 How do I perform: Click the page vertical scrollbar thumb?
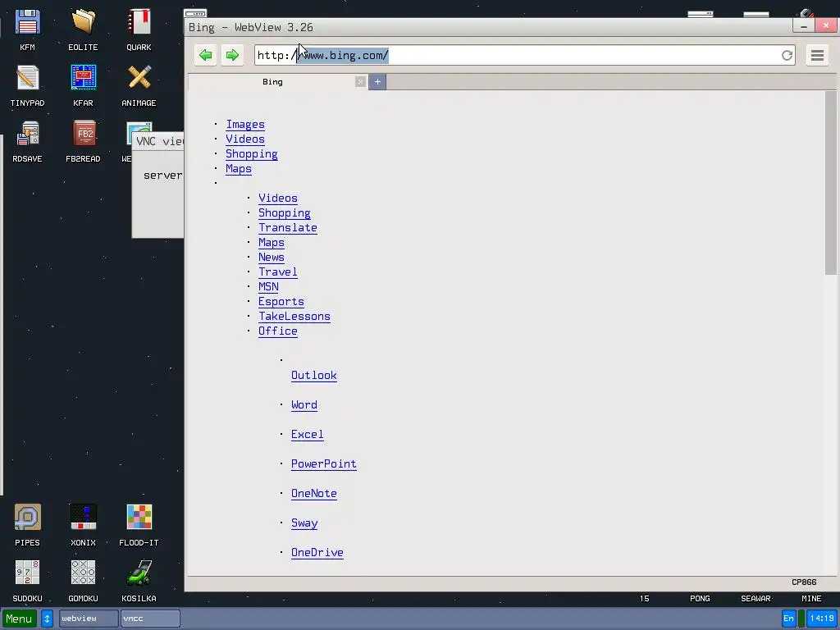830,183
